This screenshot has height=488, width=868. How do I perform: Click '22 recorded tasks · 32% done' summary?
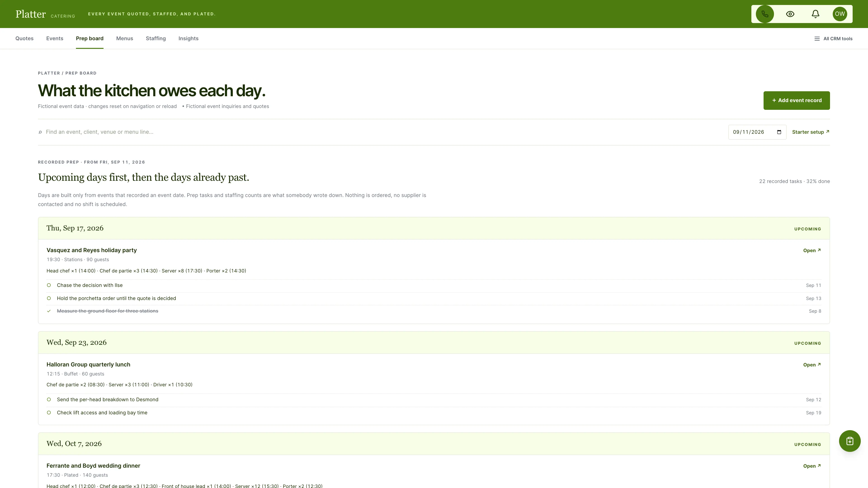coord(795,181)
